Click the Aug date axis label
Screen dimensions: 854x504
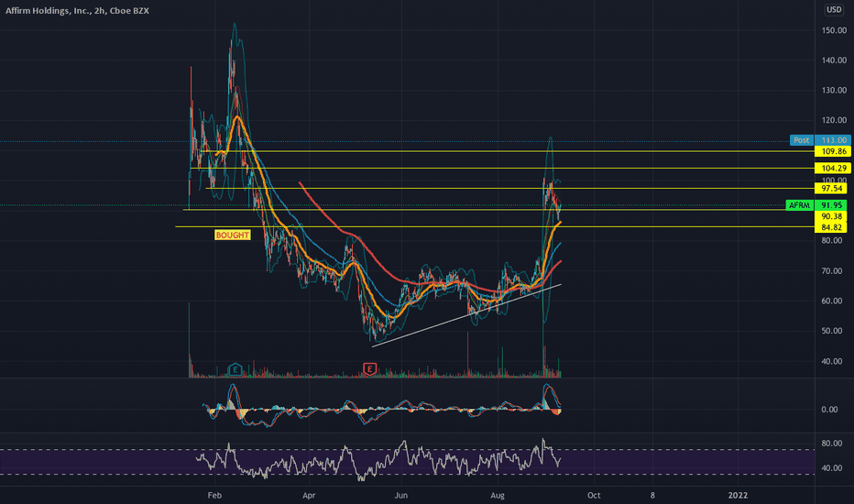498,495
